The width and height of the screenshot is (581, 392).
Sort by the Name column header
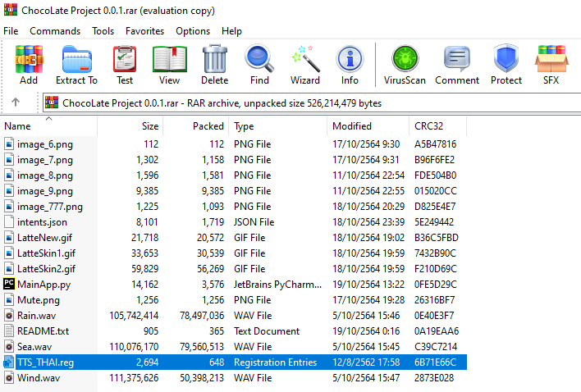[48, 126]
